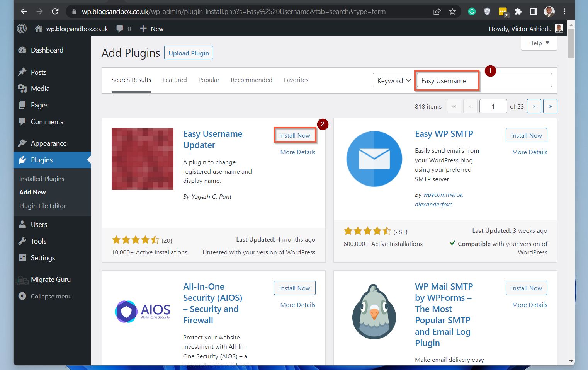Reload the current page
The height and width of the screenshot is (370, 588).
tap(55, 12)
